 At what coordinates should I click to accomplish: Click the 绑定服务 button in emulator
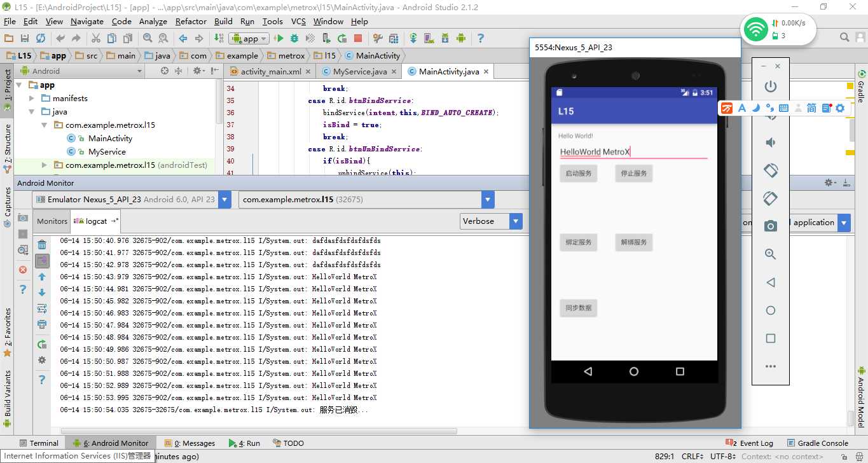[578, 242]
